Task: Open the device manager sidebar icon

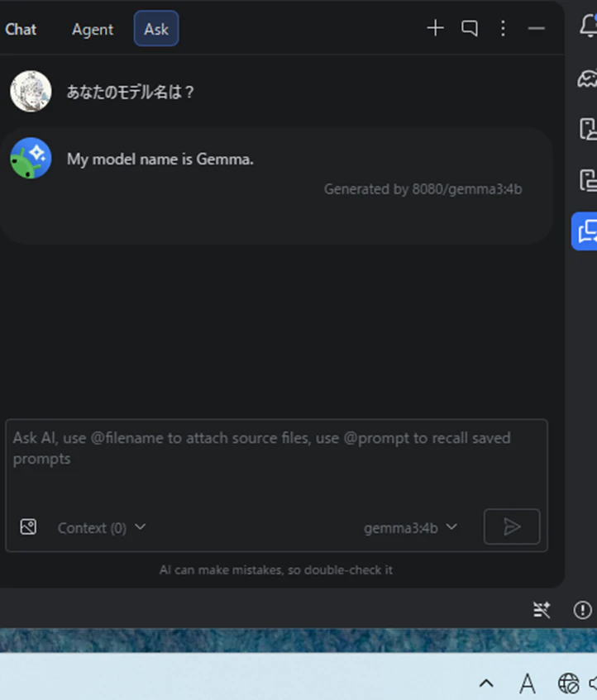Action: (588, 130)
